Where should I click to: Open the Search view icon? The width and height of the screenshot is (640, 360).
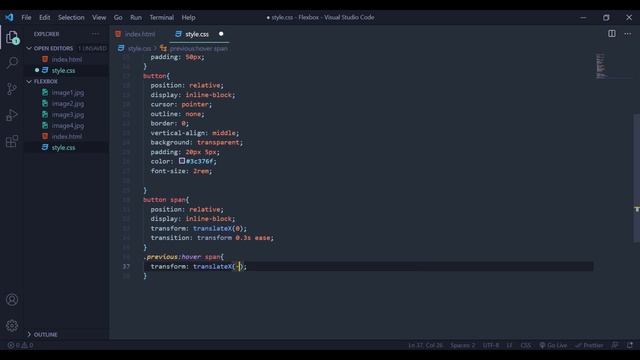(12, 63)
